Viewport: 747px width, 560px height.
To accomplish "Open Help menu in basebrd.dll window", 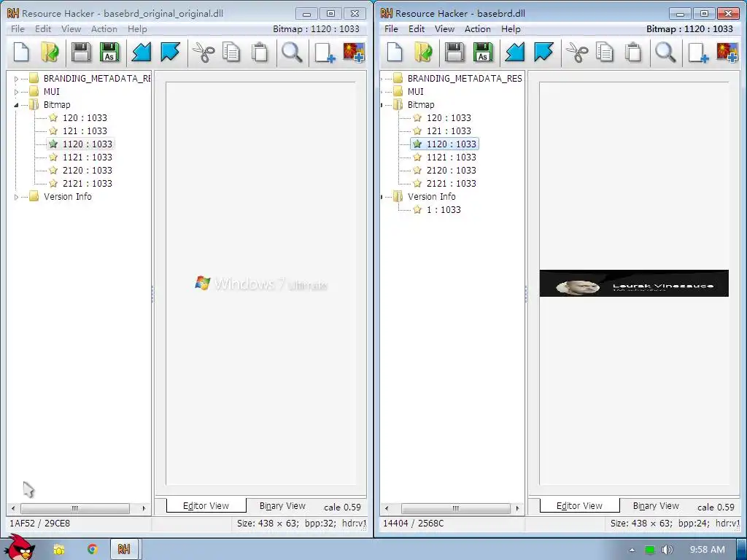I will tap(511, 29).
